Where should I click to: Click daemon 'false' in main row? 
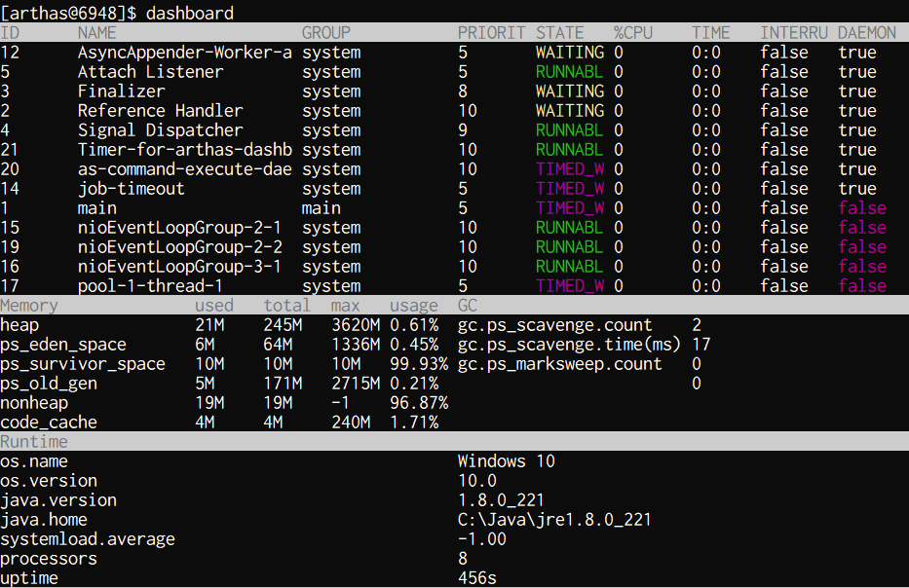(862, 208)
